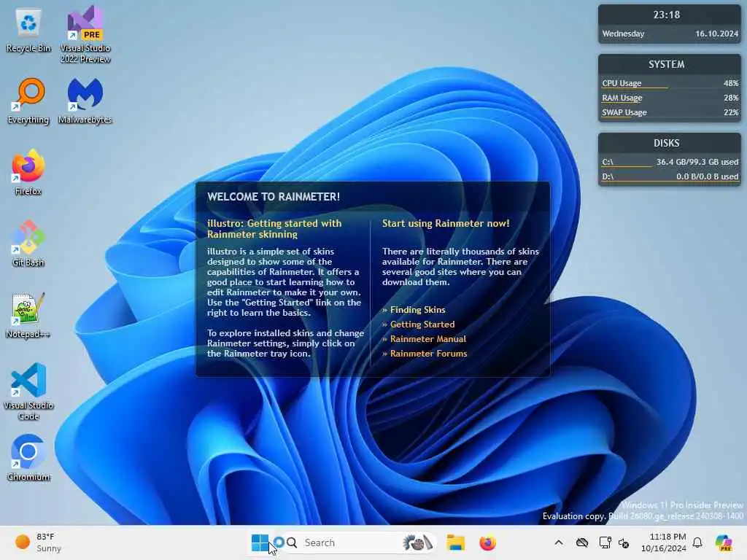
Task: Click the 28% RAM value
Action: point(731,98)
